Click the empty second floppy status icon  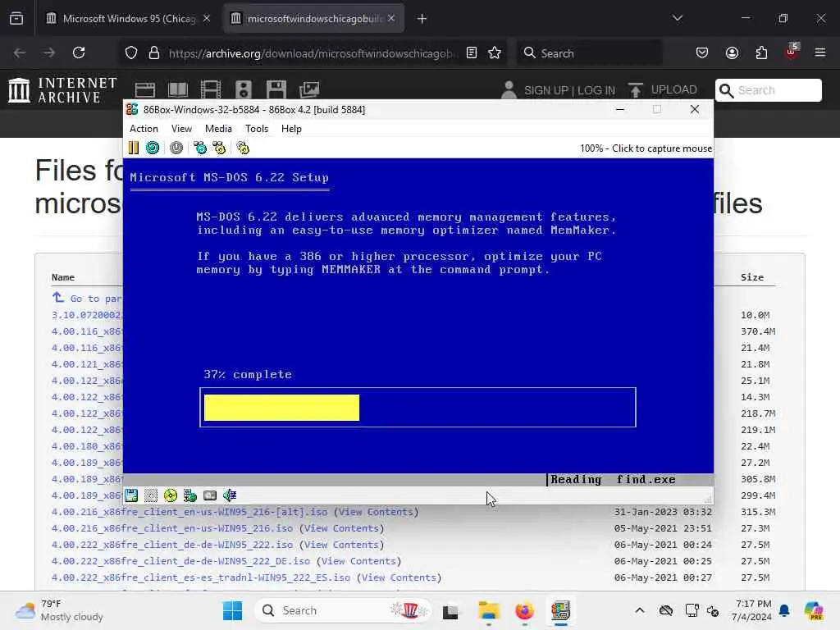(151, 495)
